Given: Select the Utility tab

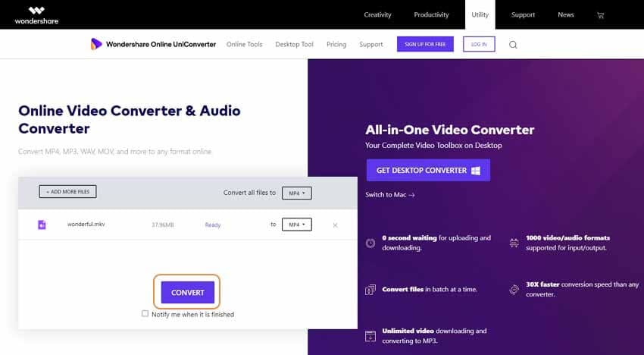Looking at the screenshot, I should 480,15.
